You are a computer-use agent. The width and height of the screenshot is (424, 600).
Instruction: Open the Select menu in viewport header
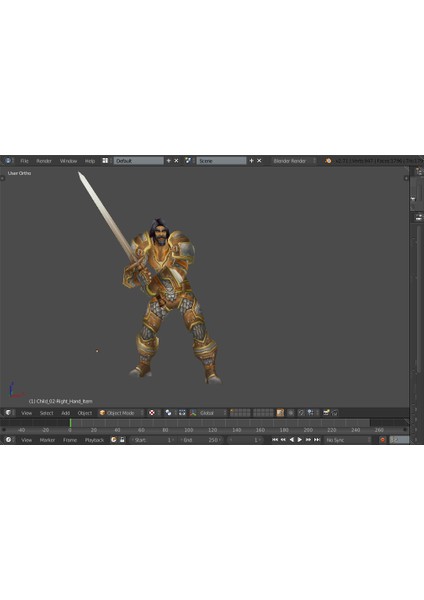tap(46, 413)
